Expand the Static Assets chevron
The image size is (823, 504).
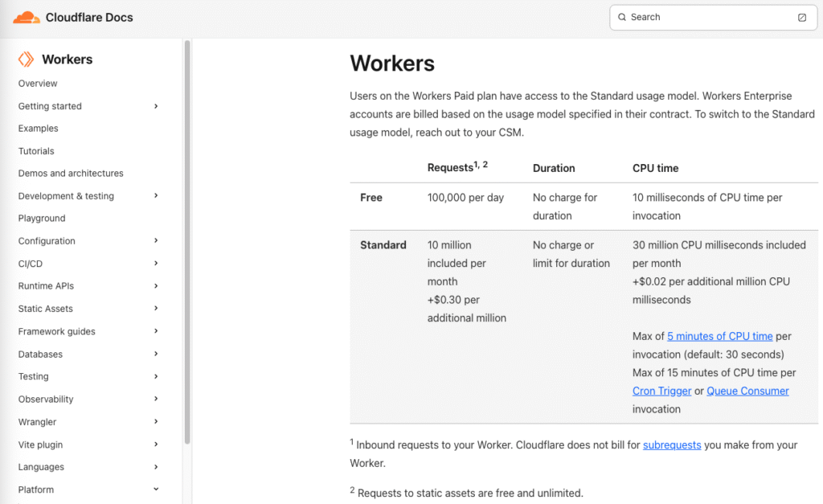(156, 308)
